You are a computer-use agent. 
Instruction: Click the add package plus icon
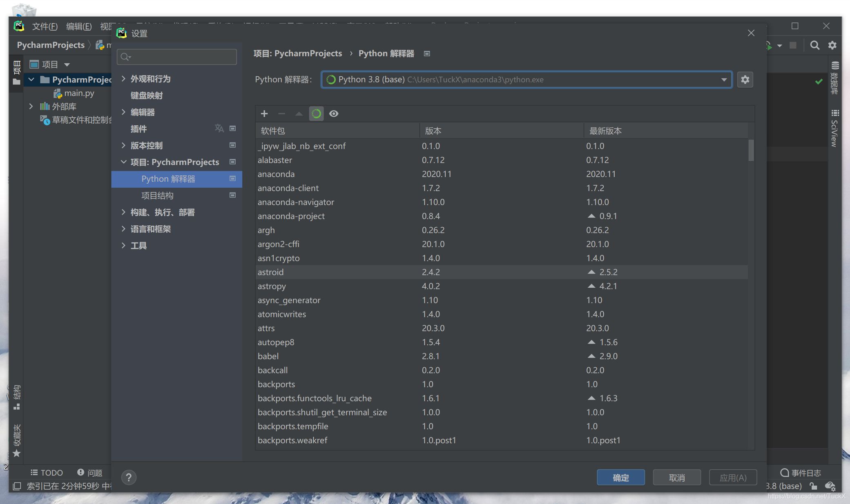264,113
